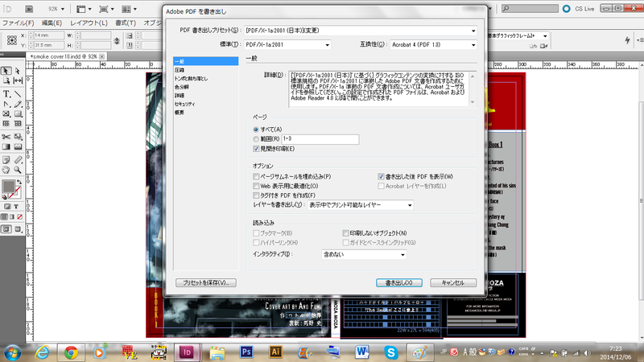Viewport: 644px width, 362px height.
Task: Click the gray Fill color swatch in toolbox
Action: (8, 187)
